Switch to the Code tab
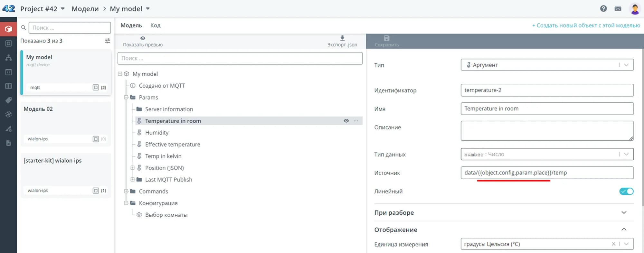 [155, 25]
